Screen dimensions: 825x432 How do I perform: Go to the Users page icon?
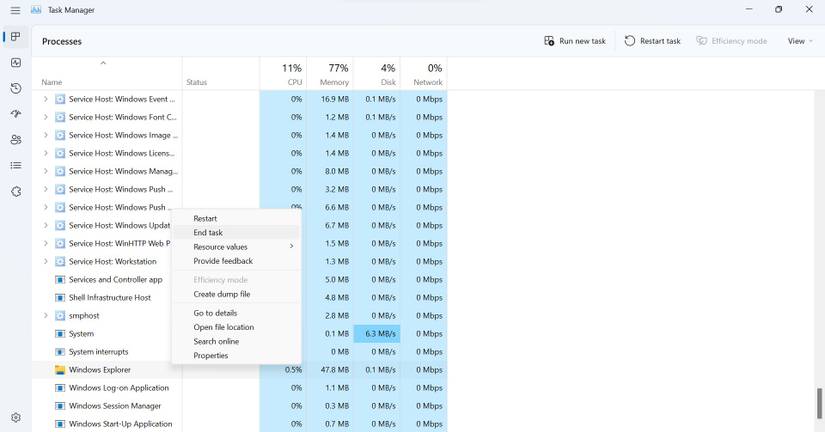tap(15, 140)
